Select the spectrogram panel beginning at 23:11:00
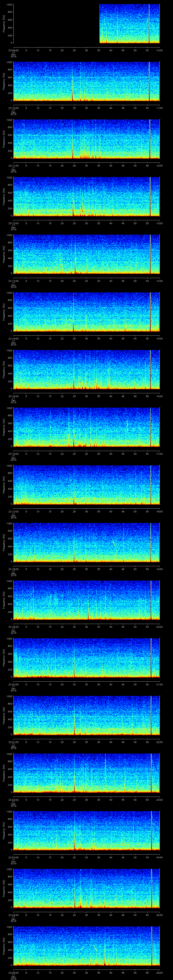The width and height of the screenshot is (173, 980). [87, 139]
